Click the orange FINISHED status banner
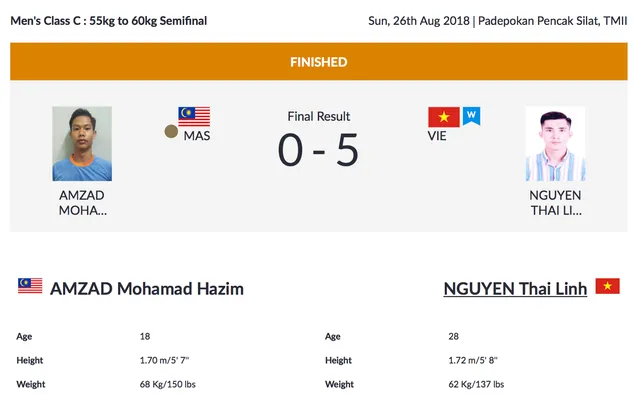 (x=319, y=62)
